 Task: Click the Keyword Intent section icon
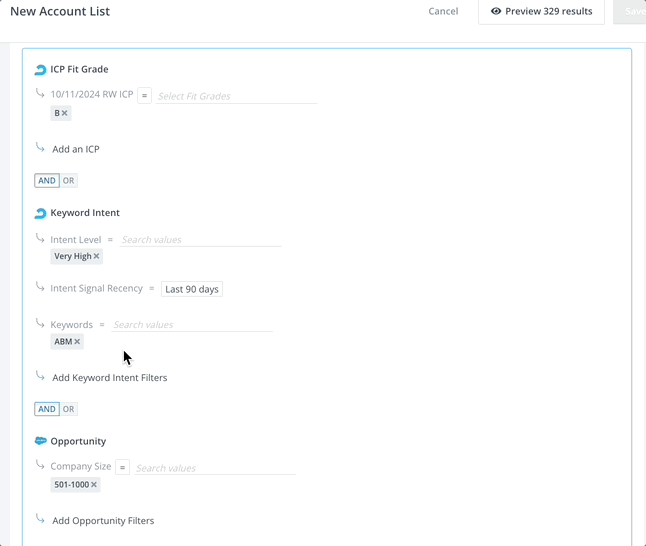[x=40, y=213]
